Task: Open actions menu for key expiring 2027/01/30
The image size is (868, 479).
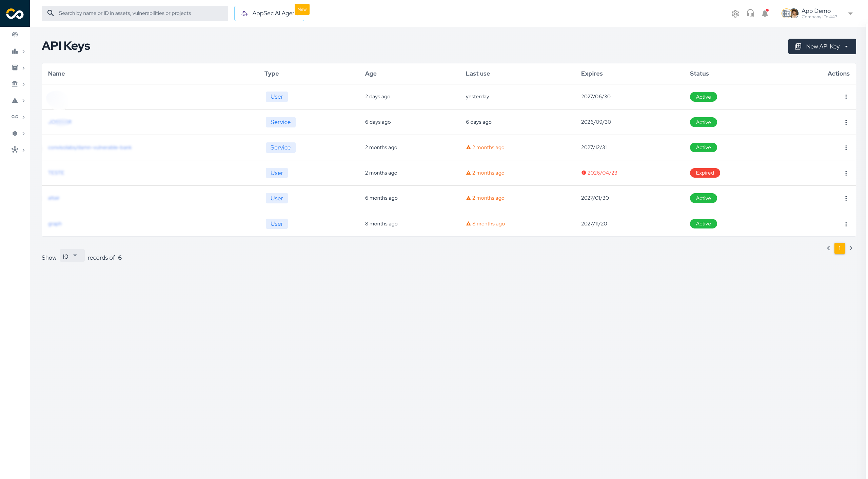Action: pos(846,198)
